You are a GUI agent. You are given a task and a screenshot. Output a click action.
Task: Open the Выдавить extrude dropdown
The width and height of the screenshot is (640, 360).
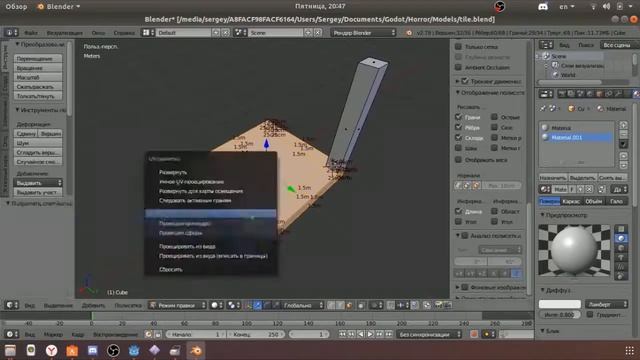[38, 183]
